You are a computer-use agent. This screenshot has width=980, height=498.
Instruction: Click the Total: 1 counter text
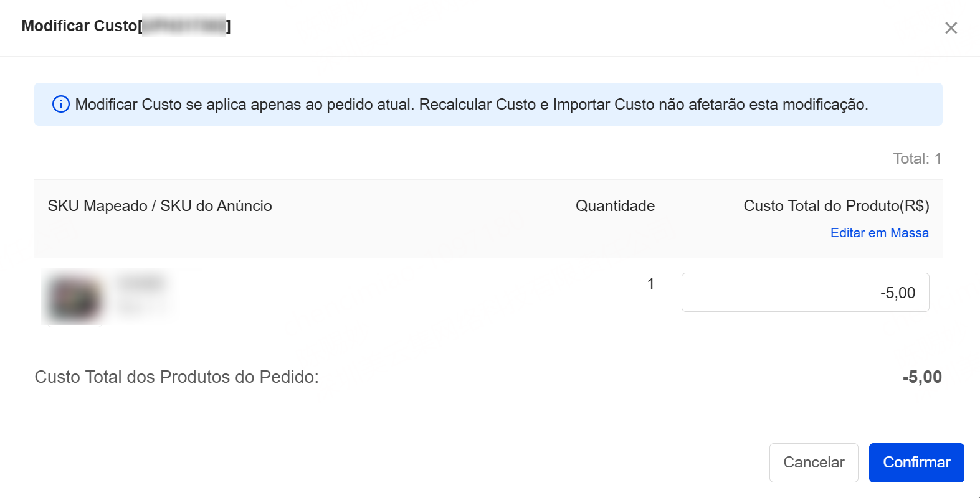[x=916, y=159]
